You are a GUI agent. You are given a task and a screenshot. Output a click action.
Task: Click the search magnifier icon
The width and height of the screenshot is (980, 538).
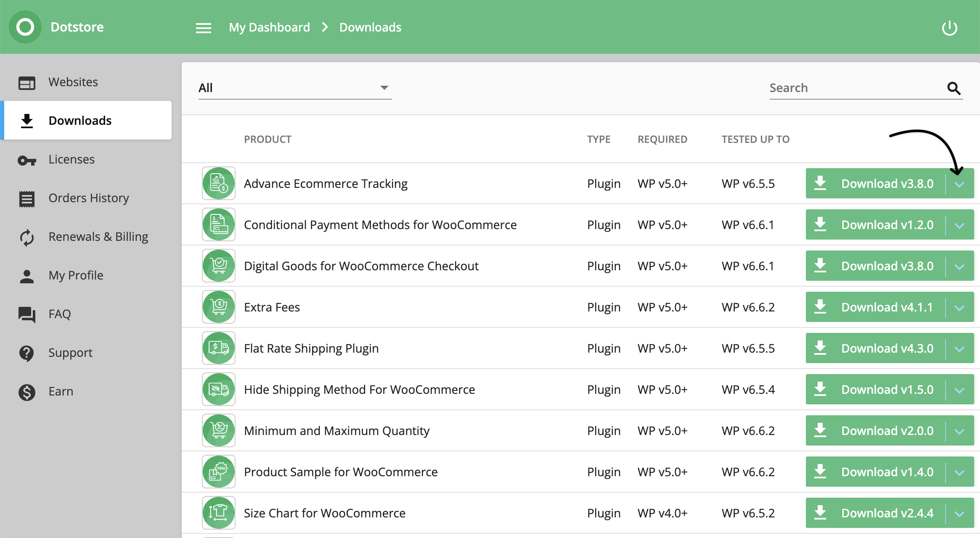[954, 88]
